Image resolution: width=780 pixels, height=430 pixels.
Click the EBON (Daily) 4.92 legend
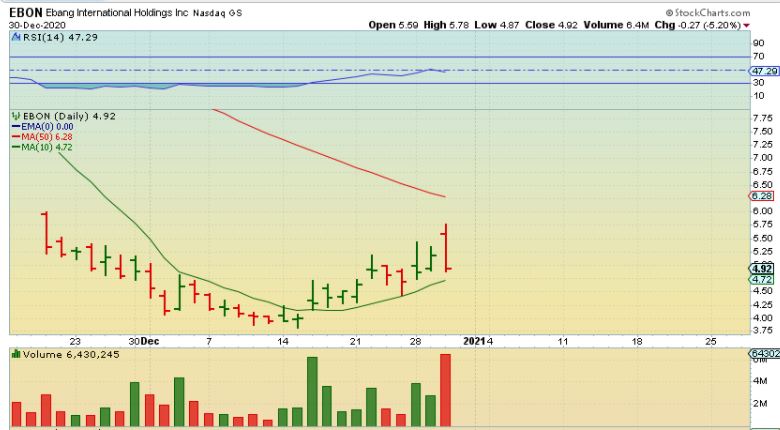click(x=69, y=116)
